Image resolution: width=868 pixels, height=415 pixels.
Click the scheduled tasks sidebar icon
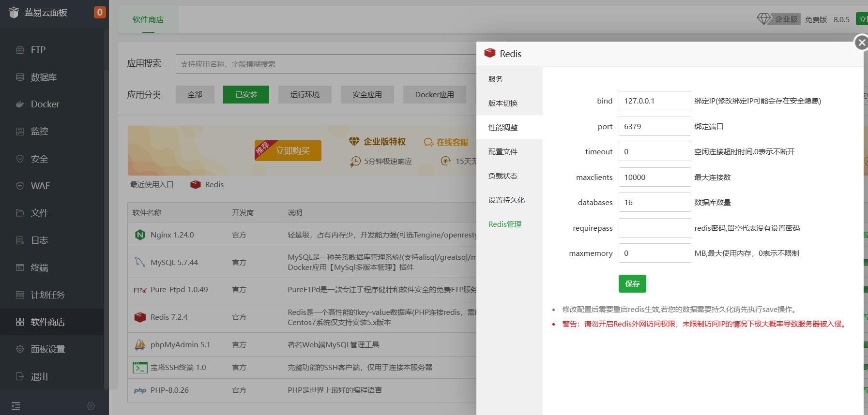20,295
